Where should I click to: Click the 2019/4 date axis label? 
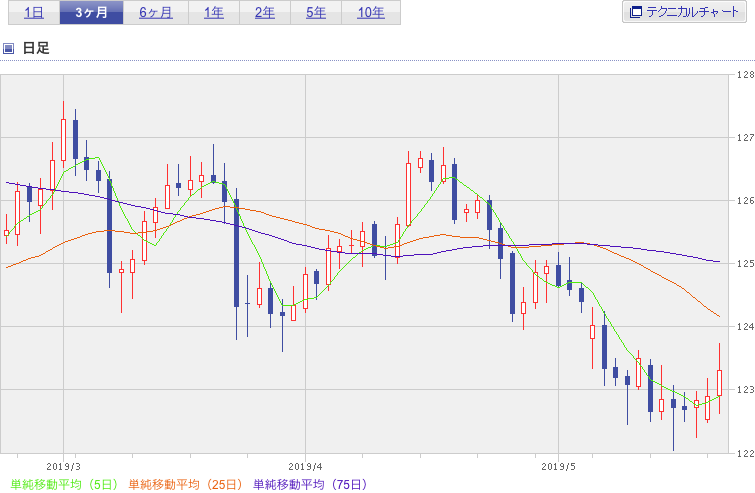pyautogui.click(x=305, y=467)
